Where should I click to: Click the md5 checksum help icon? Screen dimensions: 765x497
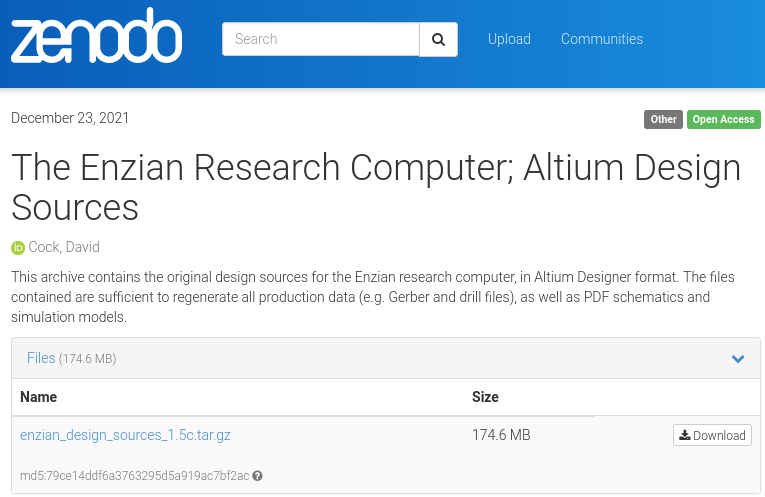click(258, 476)
